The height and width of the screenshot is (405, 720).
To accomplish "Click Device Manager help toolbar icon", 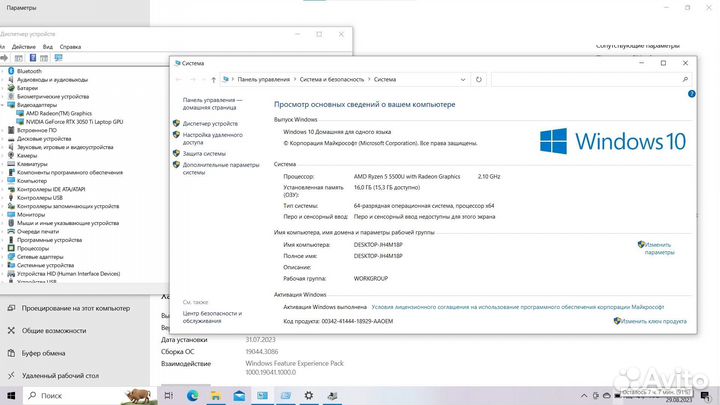I will pyautogui.click(x=33, y=58).
